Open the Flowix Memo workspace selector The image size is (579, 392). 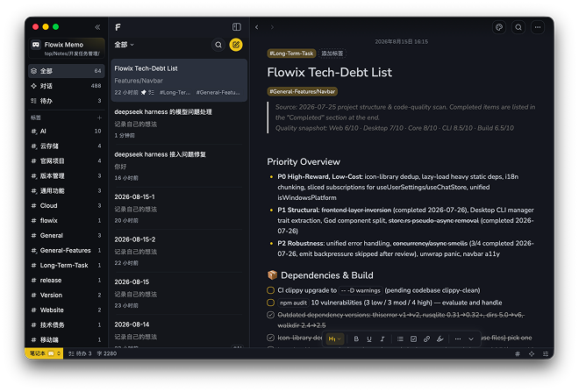click(67, 48)
